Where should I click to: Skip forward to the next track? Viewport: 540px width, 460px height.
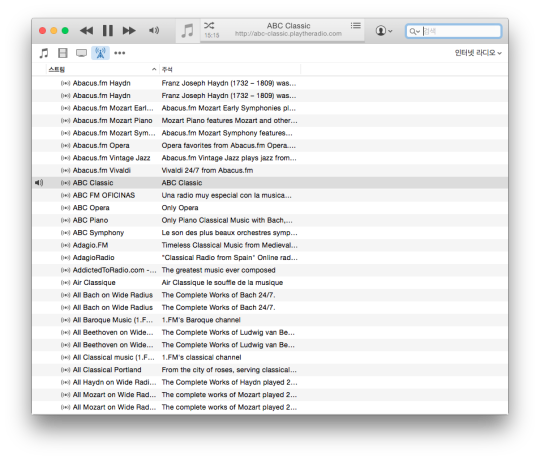click(x=129, y=31)
